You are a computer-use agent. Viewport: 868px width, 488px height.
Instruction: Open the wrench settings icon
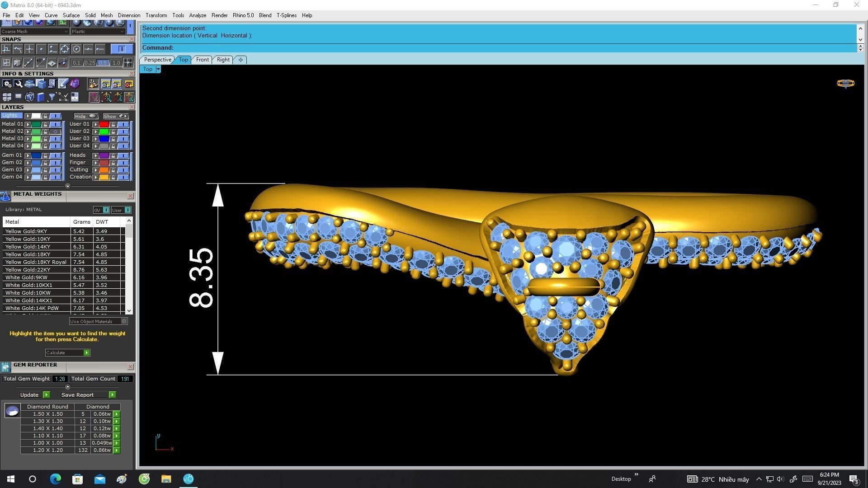tap(18, 84)
